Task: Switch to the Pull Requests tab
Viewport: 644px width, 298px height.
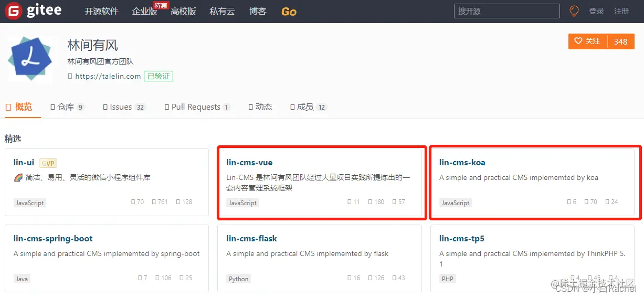Action: tap(197, 107)
